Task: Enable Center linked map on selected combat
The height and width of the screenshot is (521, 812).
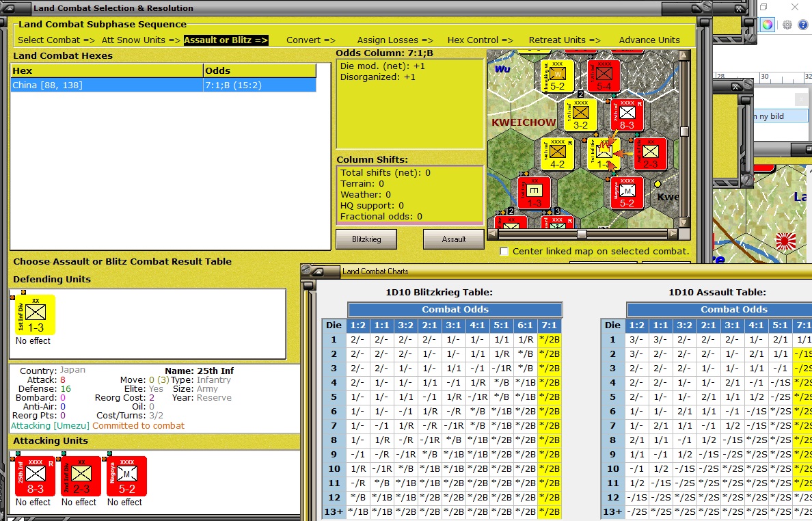Action: [504, 251]
